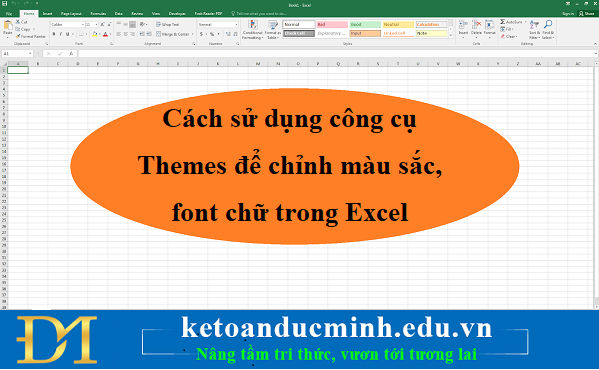Screen dimensions: 599x370
Task: Toggle Middle Align for cell text
Action: [x=125, y=24]
